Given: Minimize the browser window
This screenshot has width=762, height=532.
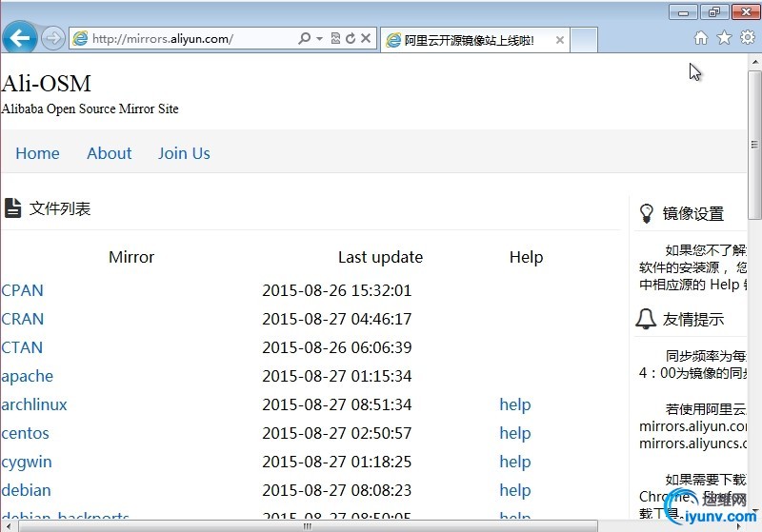Looking at the screenshot, I should point(683,11).
